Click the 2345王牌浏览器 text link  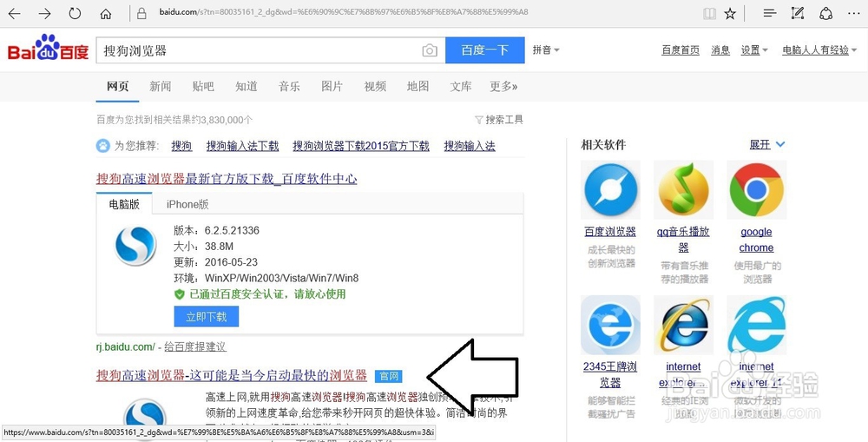610,374
